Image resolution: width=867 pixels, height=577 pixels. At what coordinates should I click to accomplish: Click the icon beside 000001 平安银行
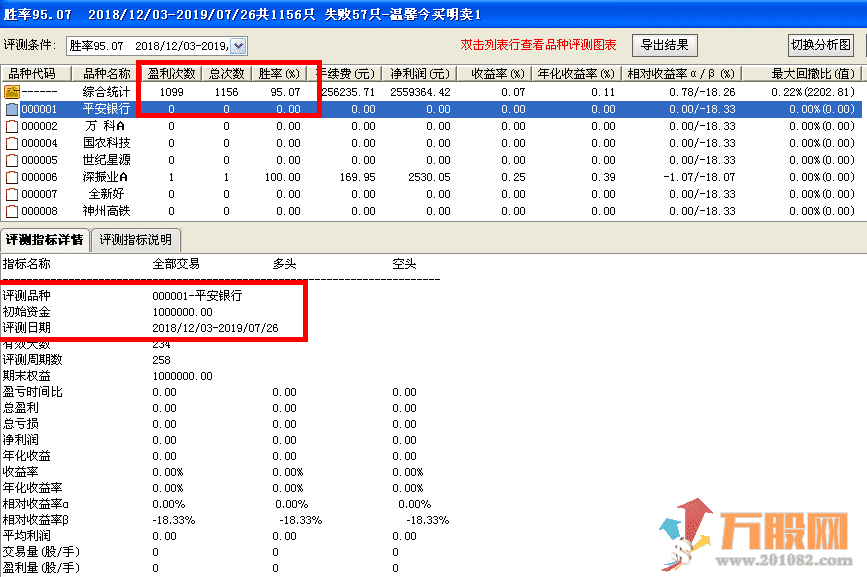[12, 109]
